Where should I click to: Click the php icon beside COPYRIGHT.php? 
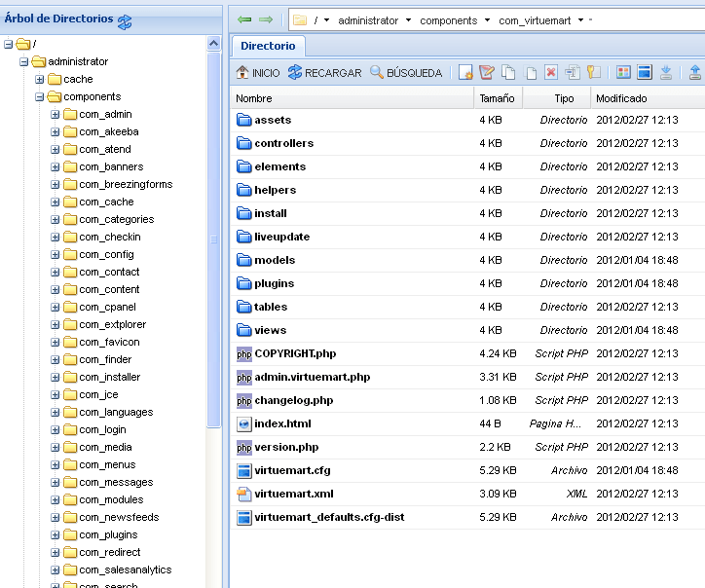(x=244, y=353)
